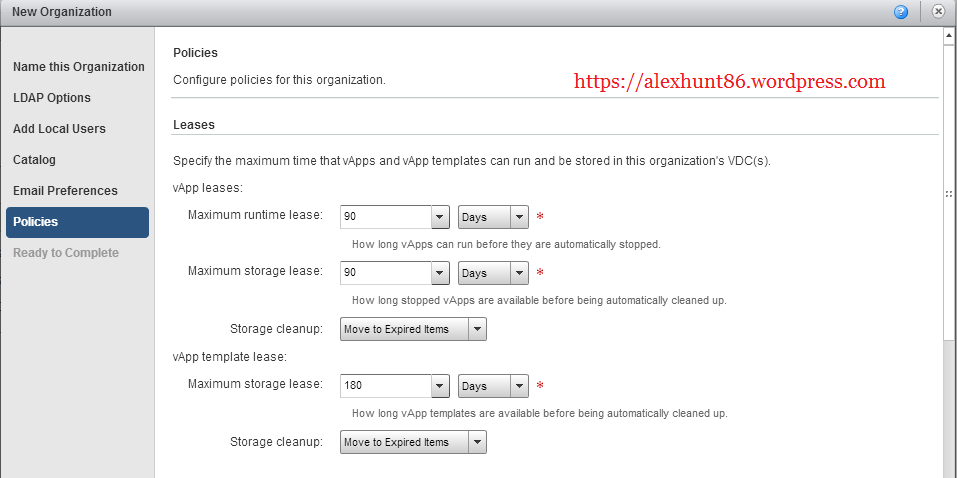Expand the template storage lease value dropdown arrow
This screenshot has width=957, height=478.
[441, 386]
